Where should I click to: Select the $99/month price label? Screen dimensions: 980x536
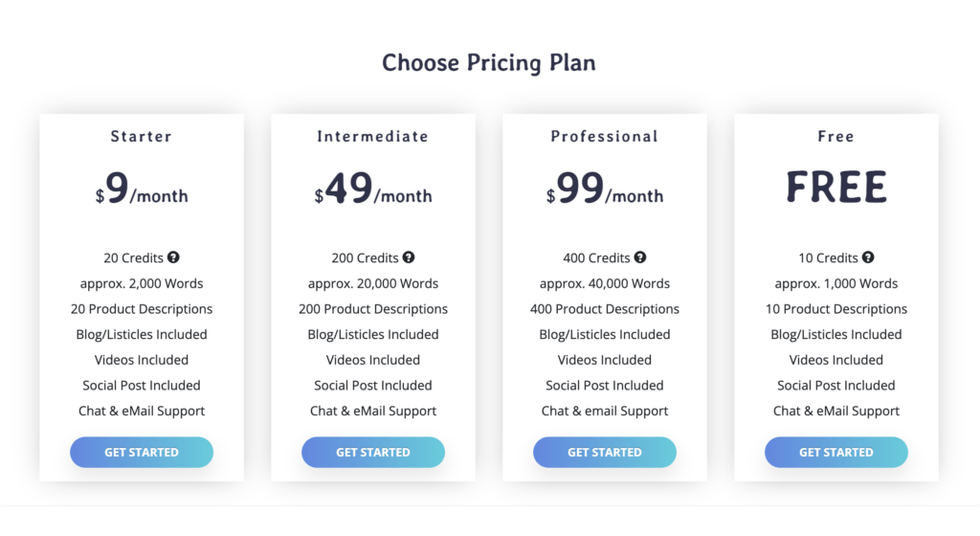click(x=605, y=188)
